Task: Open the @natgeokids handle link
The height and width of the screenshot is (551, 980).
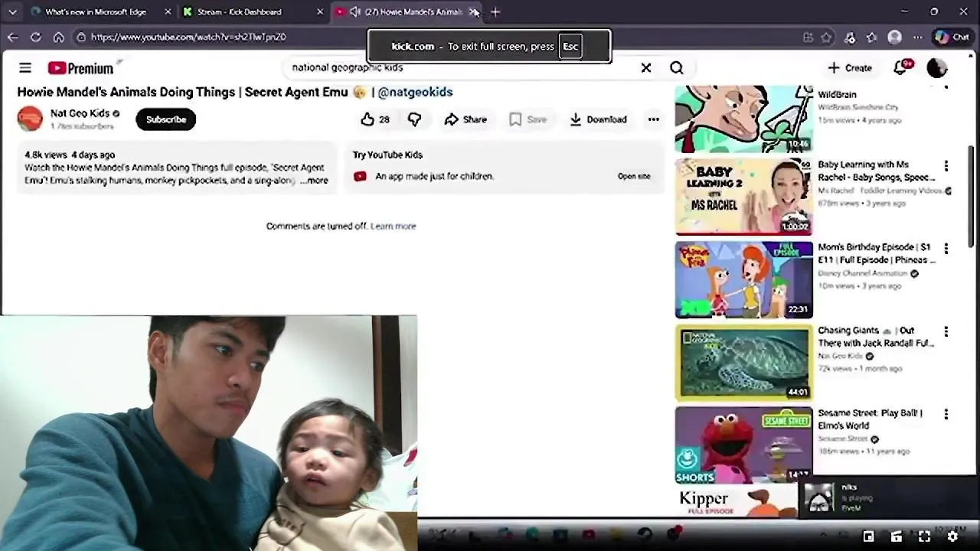Action: [415, 92]
